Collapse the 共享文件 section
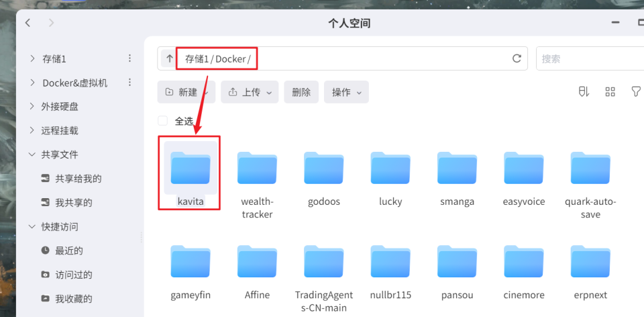The image size is (644, 317). pyautogui.click(x=32, y=154)
